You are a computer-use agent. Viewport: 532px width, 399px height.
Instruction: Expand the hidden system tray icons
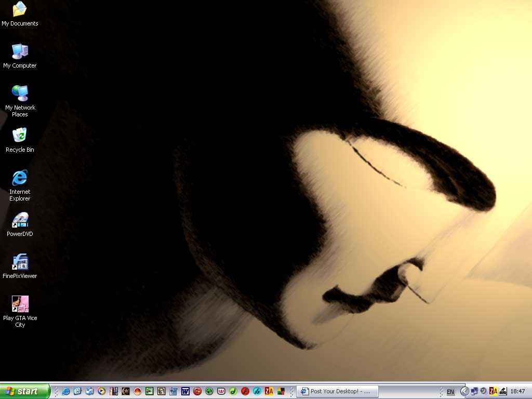point(464,392)
